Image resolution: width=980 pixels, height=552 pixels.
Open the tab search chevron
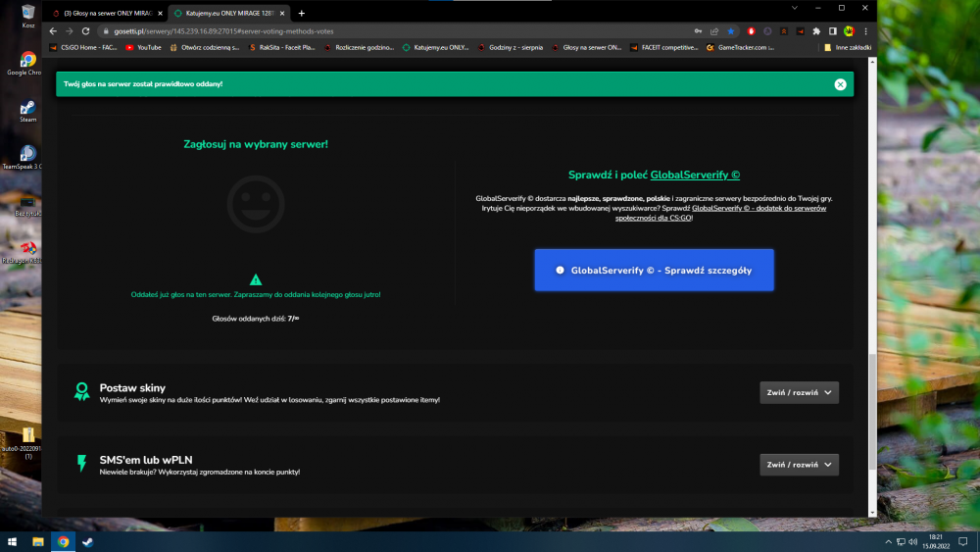795,8
